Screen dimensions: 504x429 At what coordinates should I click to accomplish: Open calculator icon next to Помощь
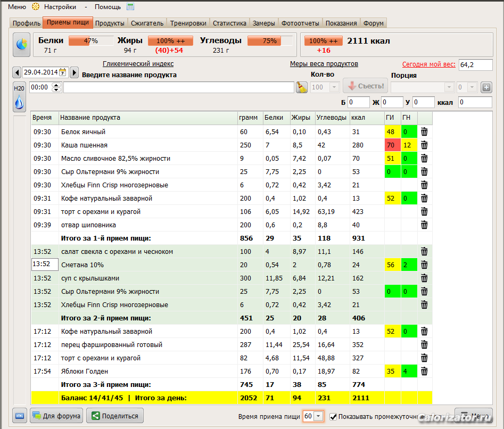point(130,6)
